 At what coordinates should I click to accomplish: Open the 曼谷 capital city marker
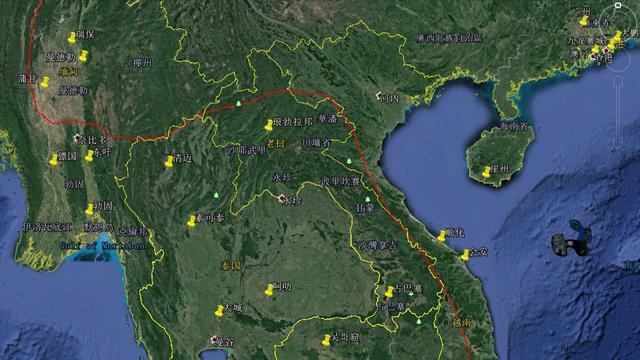(213, 340)
